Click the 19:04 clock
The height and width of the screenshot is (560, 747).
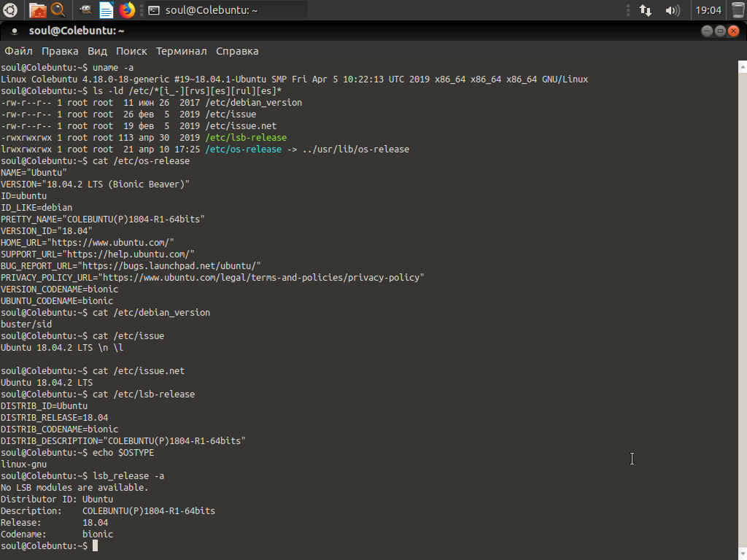click(x=708, y=10)
